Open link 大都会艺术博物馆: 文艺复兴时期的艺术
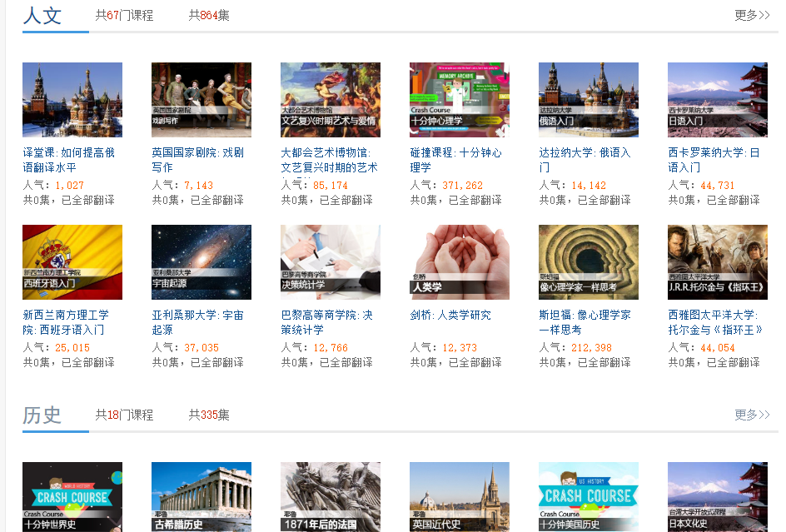Image resolution: width=786 pixels, height=532 pixels. pyautogui.click(x=330, y=160)
